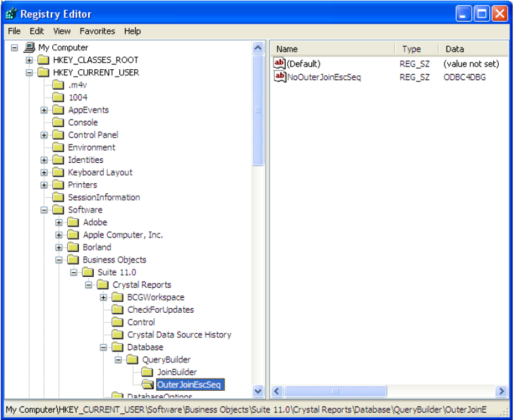Open the Edit menu
This screenshot has width=513, height=420.
[37, 31]
